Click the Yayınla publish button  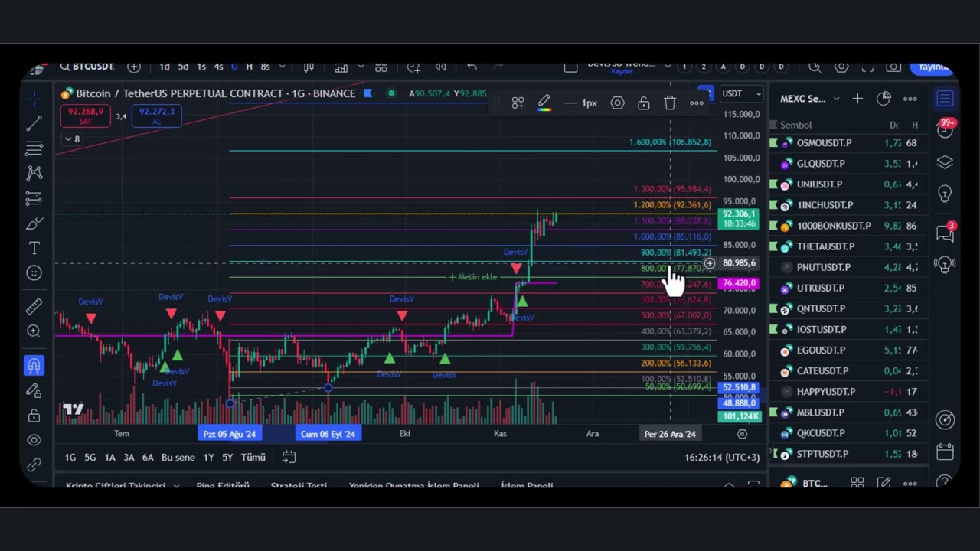pyautogui.click(x=933, y=67)
